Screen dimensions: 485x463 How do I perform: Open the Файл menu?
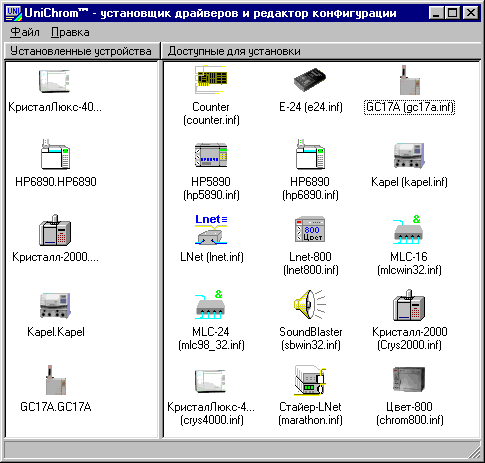(x=25, y=32)
